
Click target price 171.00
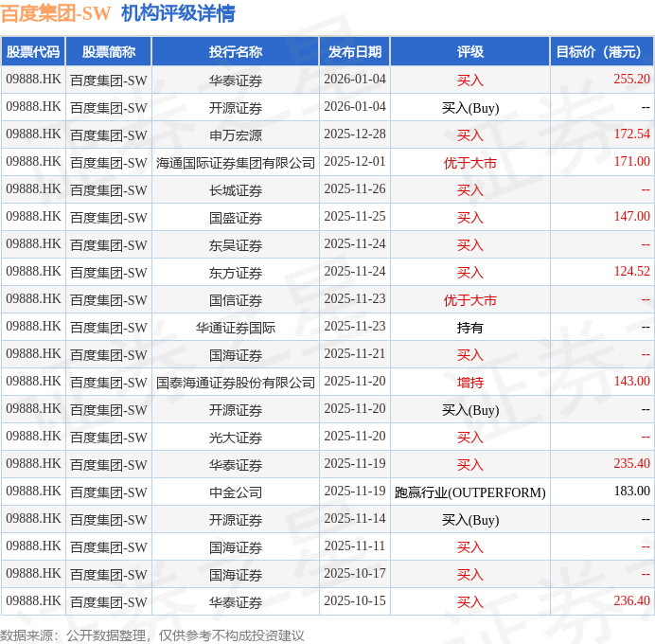631,161
